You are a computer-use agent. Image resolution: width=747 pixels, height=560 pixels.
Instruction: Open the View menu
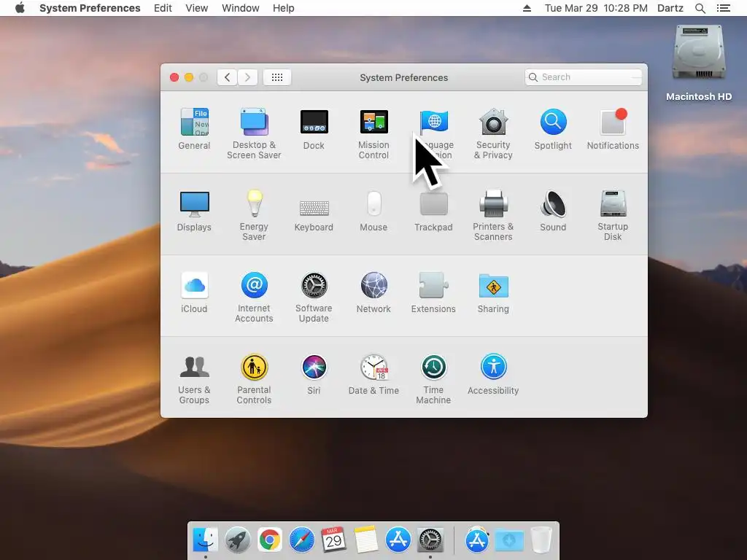point(197,8)
